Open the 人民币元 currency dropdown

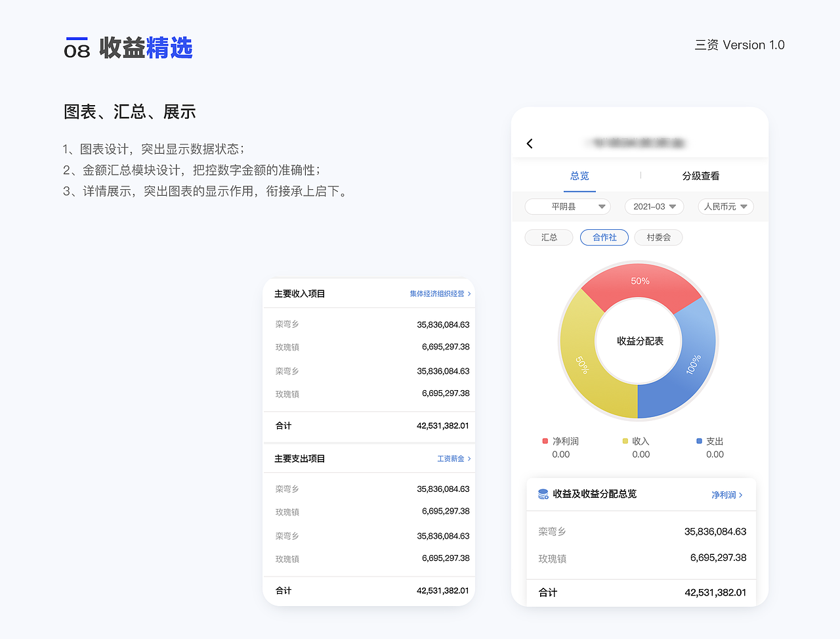click(725, 206)
